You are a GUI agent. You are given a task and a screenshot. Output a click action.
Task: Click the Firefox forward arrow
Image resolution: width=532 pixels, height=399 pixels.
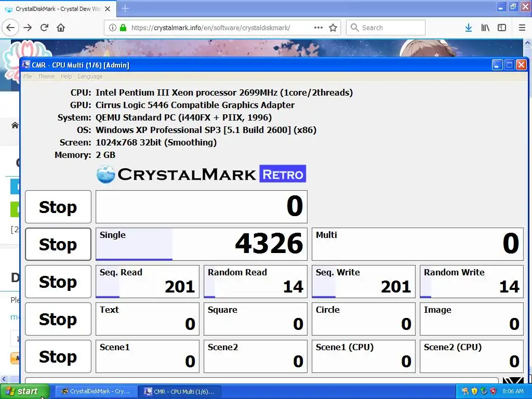point(28,28)
